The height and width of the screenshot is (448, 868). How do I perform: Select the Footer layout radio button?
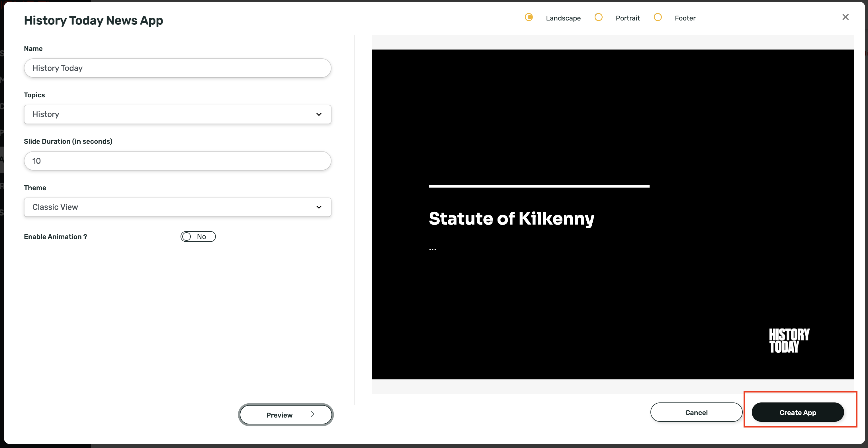point(657,17)
